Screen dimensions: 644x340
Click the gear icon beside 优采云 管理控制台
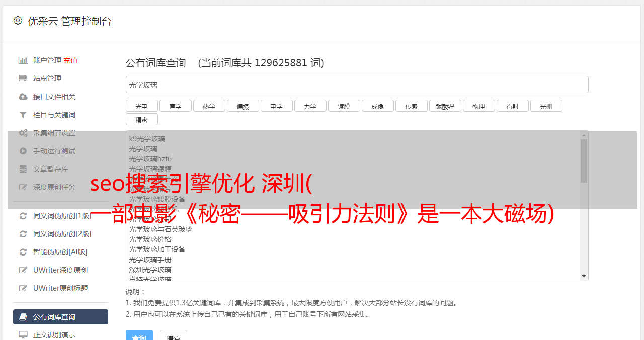coord(18,21)
